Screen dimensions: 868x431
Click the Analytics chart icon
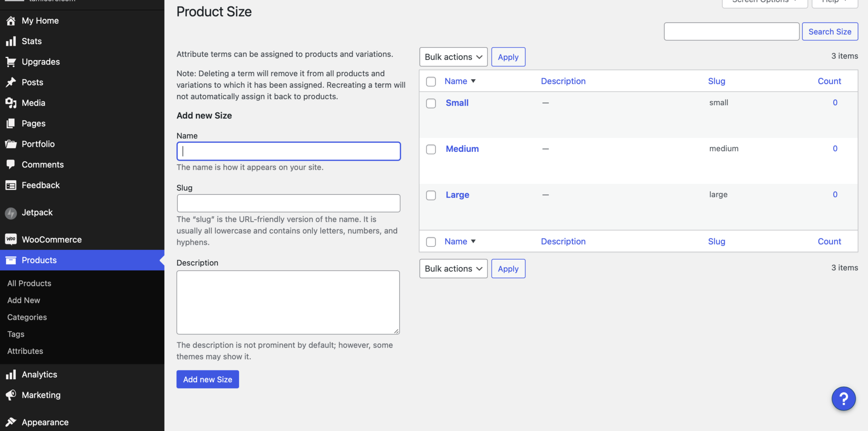(x=11, y=375)
